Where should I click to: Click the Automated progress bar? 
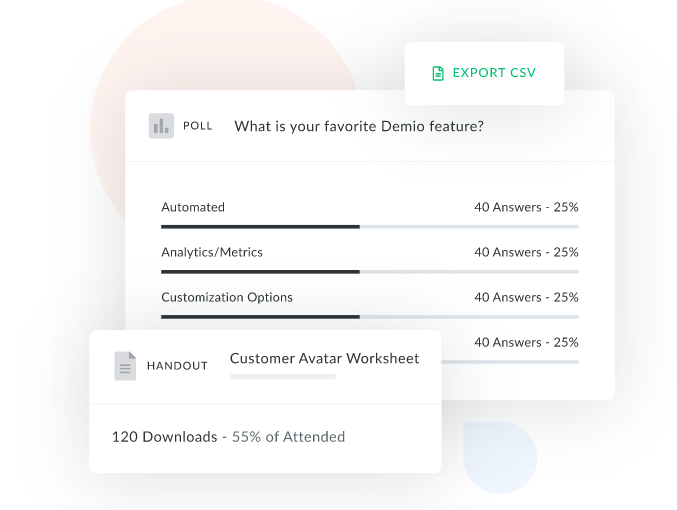click(369, 227)
